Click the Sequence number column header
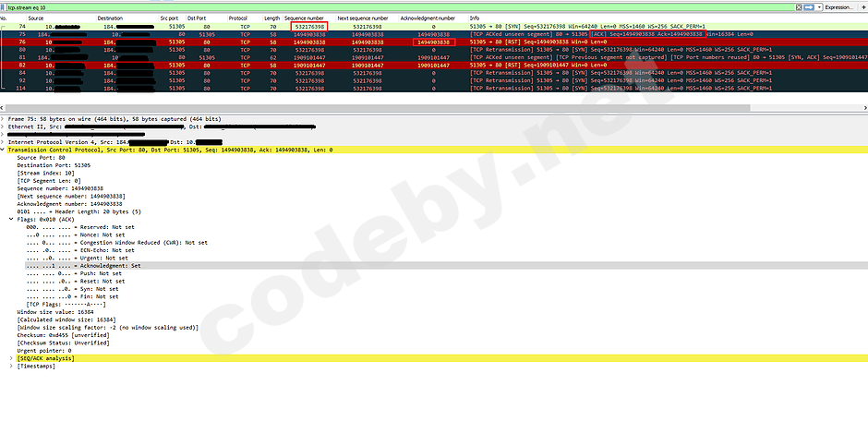868x421 pixels. (x=304, y=18)
